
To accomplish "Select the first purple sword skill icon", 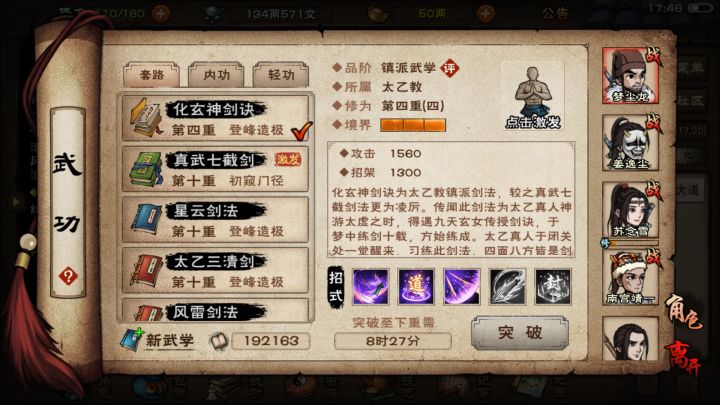I will click(x=370, y=287).
